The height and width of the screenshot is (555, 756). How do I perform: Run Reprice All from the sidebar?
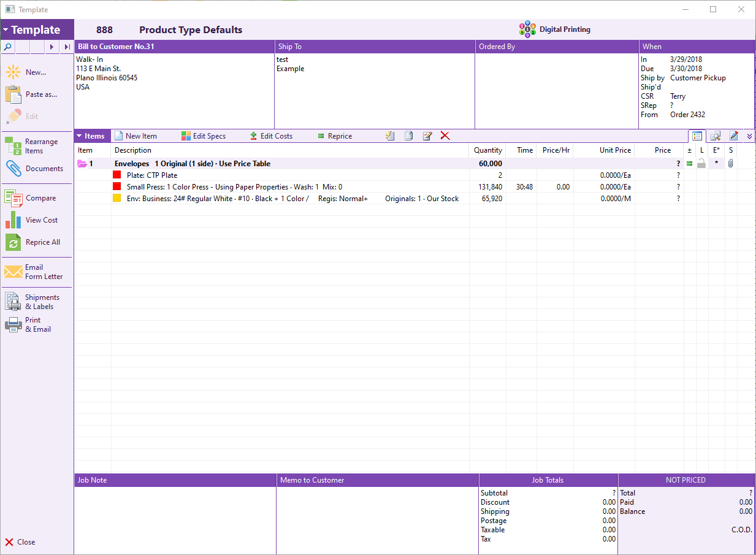pyautogui.click(x=13, y=242)
